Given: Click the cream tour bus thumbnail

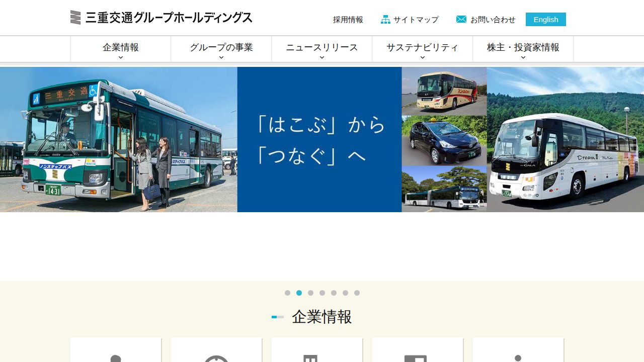Looking at the screenshot, I should tap(444, 91).
